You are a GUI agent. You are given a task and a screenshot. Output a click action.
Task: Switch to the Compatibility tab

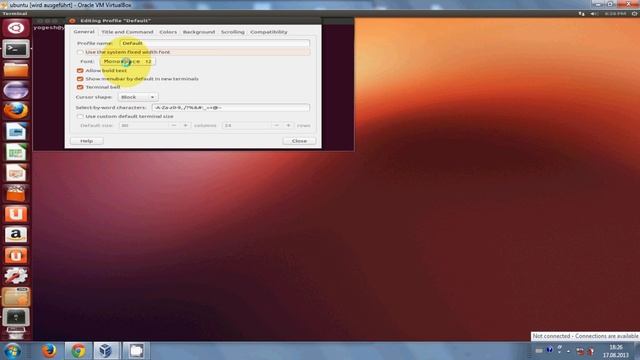tap(269, 32)
